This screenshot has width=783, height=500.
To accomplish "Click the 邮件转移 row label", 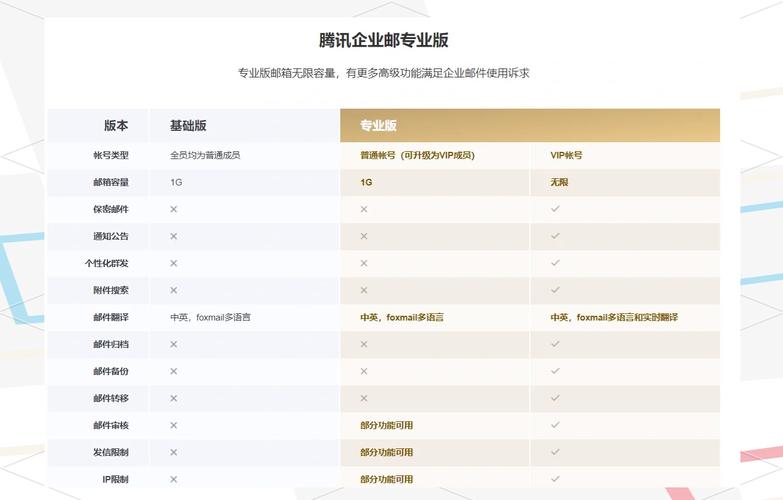I will [111, 398].
